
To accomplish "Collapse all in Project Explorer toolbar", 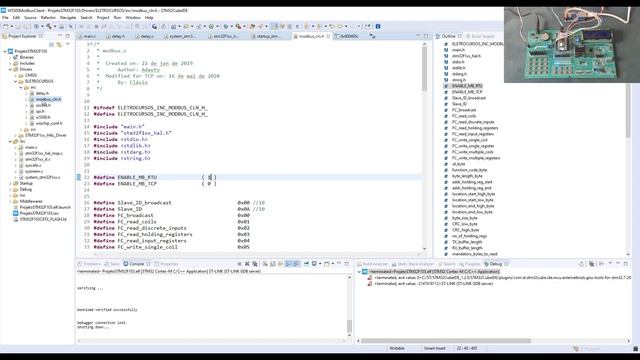I will pos(51,44).
